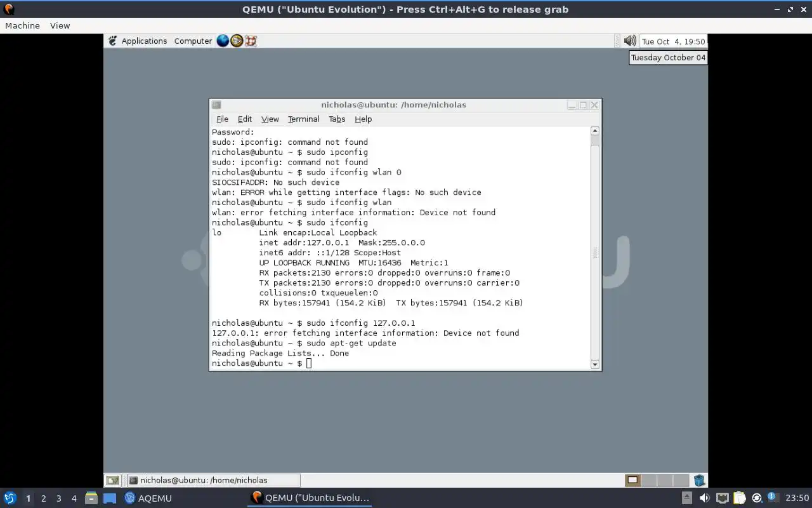Click 'Reading Package Lists... Done' line
The height and width of the screenshot is (508, 812).
(x=280, y=353)
